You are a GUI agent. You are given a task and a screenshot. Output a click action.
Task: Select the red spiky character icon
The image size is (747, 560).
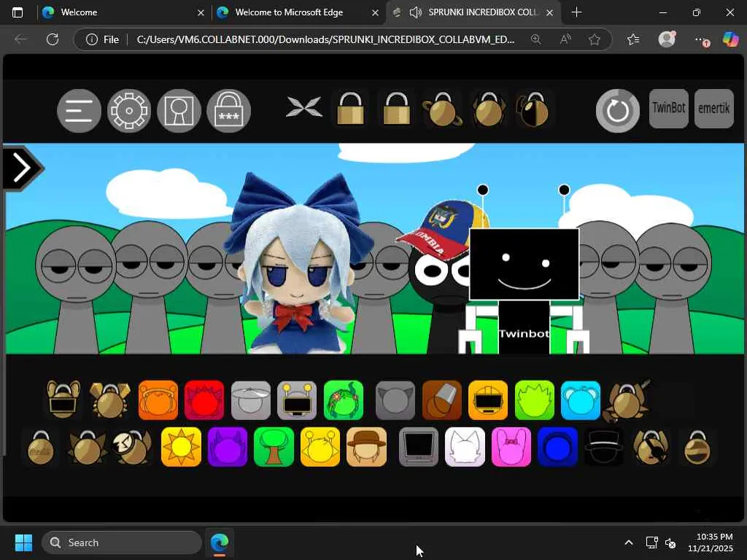(204, 400)
